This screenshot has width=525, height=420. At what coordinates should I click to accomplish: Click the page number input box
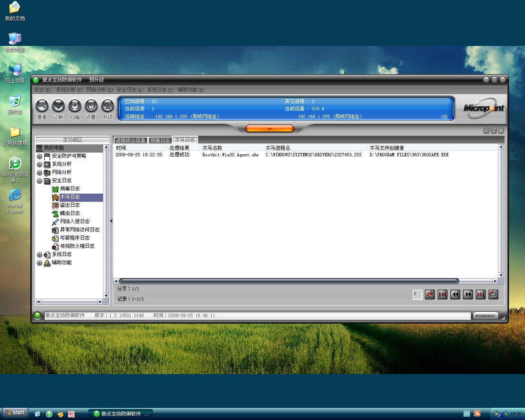417,294
